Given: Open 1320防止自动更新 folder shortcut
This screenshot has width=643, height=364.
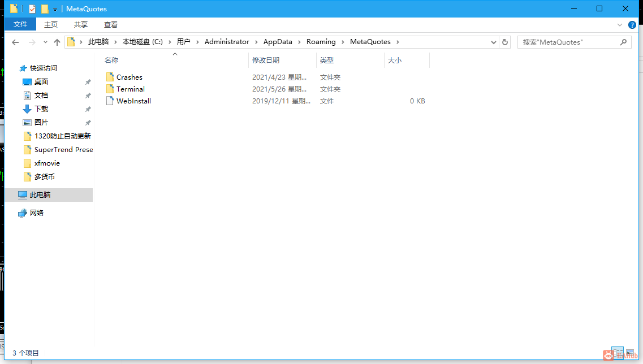Looking at the screenshot, I should pos(62,136).
